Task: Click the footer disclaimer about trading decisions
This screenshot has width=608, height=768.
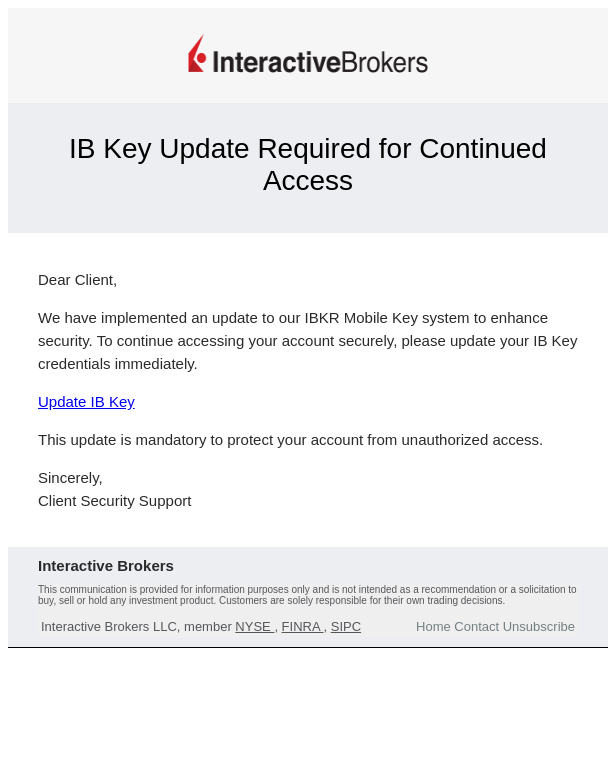Action: coord(307,595)
